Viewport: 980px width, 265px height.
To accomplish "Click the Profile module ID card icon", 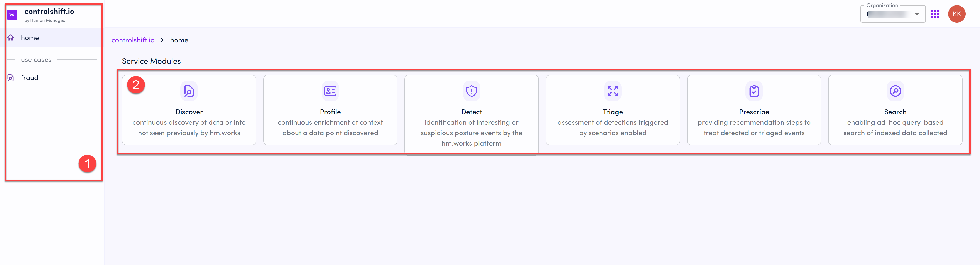I will 330,91.
